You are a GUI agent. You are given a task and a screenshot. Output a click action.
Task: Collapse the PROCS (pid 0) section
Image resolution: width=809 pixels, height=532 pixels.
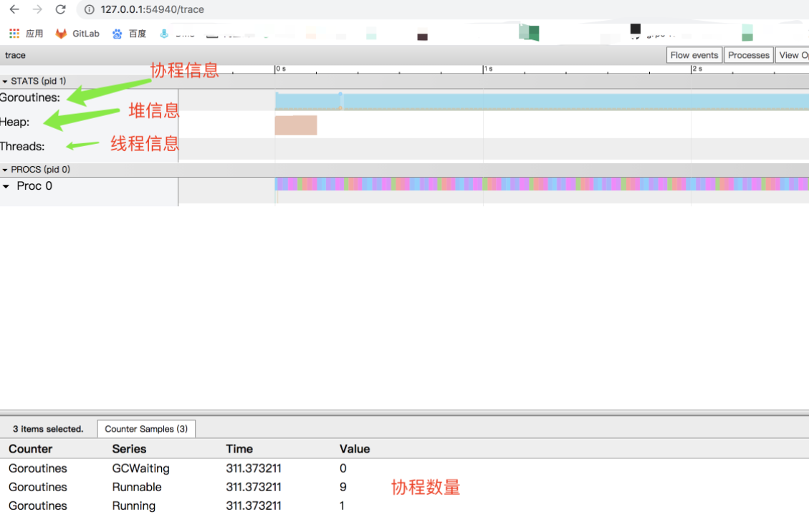click(6, 169)
